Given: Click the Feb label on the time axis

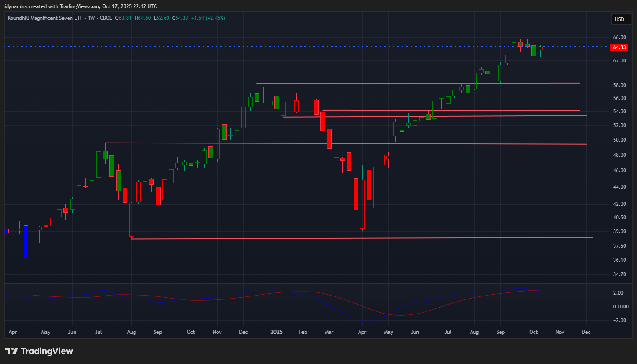Looking at the screenshot, I should click(x=303, y=332).
